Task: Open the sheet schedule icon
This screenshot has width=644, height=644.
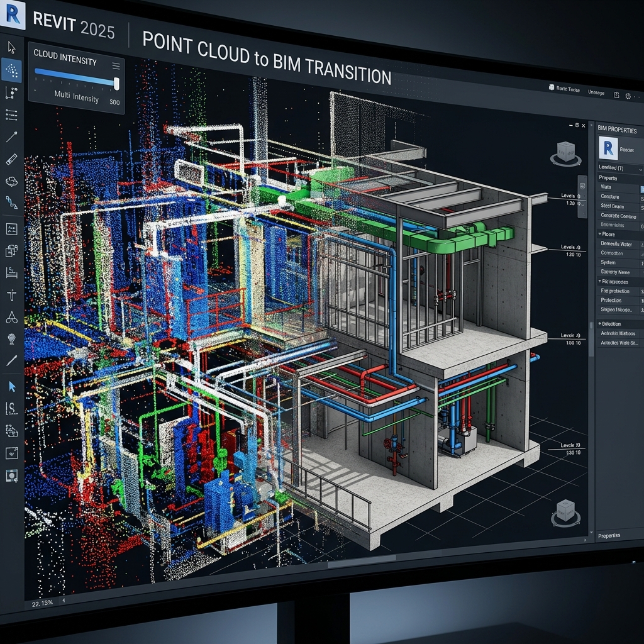Action: (x=11, y=229)
